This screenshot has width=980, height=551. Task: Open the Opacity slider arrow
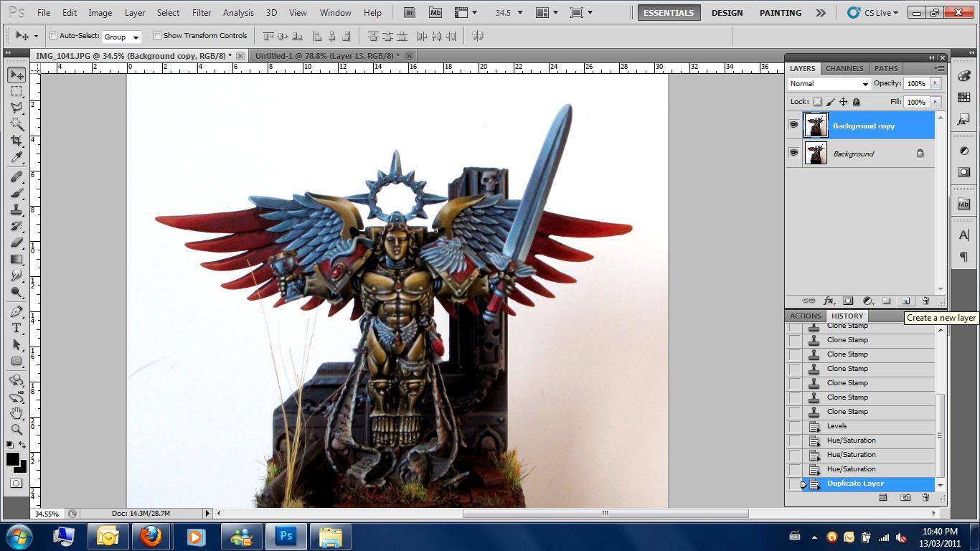[x=936, y=83]
